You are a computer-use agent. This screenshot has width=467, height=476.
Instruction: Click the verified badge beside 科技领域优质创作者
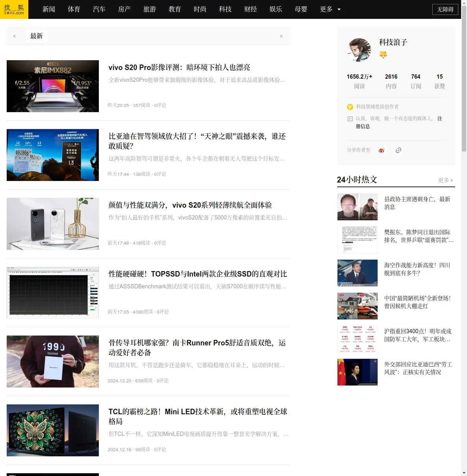(x=350, y=107)
